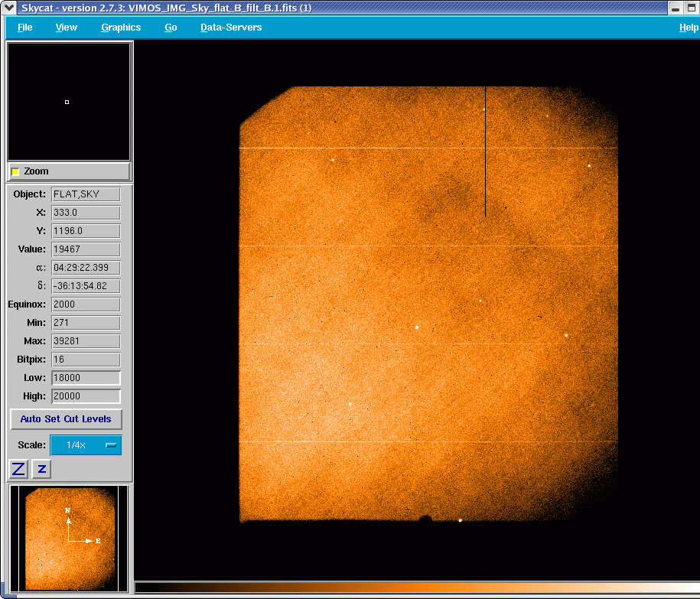Open the Scale 1/4x dropdown
700x599 pixels.
(x=86, y=445)
